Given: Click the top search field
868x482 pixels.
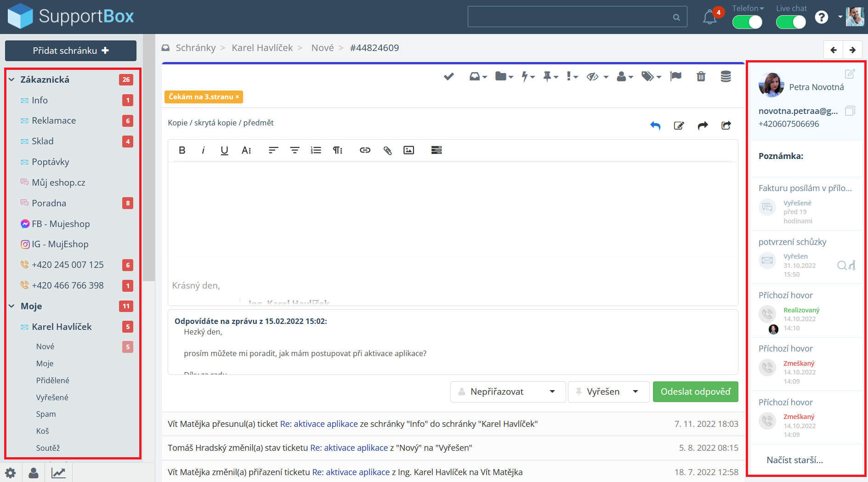Looking at the screenshot, I should (570, 17).
